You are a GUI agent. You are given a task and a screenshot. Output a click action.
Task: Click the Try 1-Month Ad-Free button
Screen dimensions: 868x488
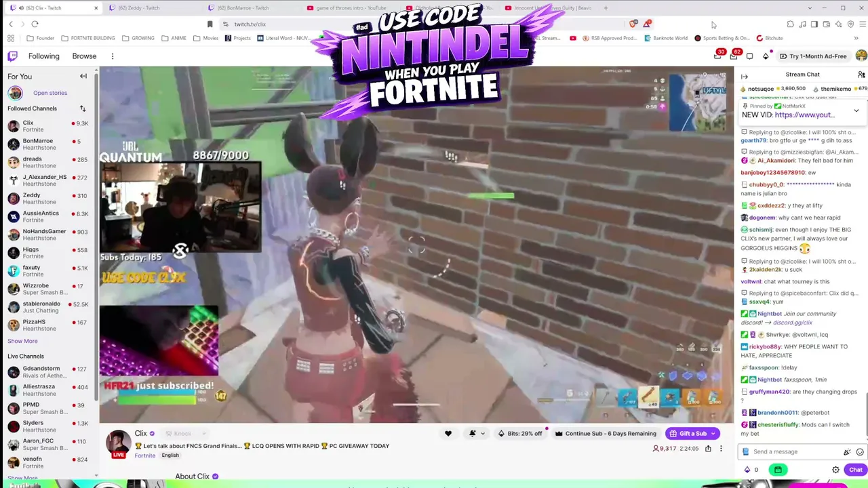813,56
